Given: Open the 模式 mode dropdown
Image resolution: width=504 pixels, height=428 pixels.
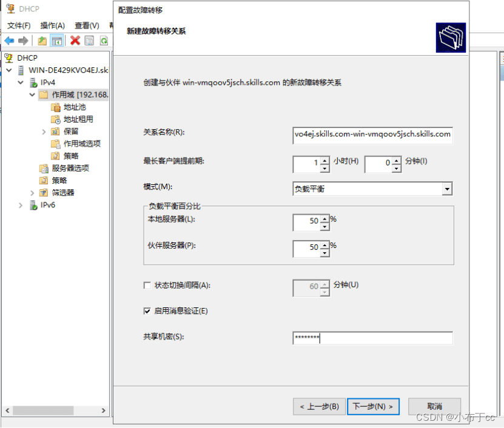Looking at the screenshot, I should click(447, 189).
